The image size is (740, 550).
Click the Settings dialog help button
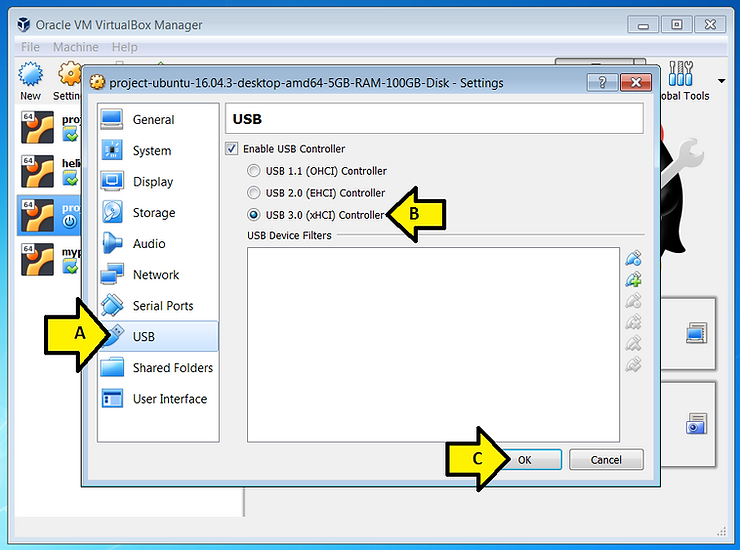click(602, 83)
